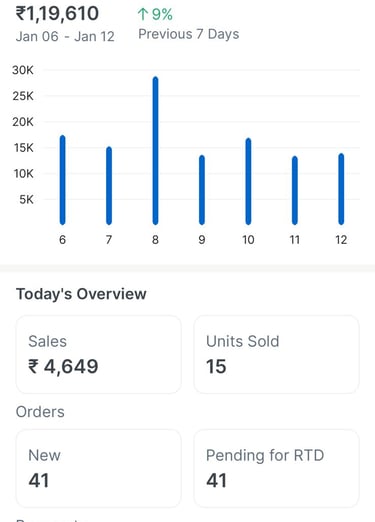Click the Today's Overview heading
375x522 pixels.
click(81, 294)
